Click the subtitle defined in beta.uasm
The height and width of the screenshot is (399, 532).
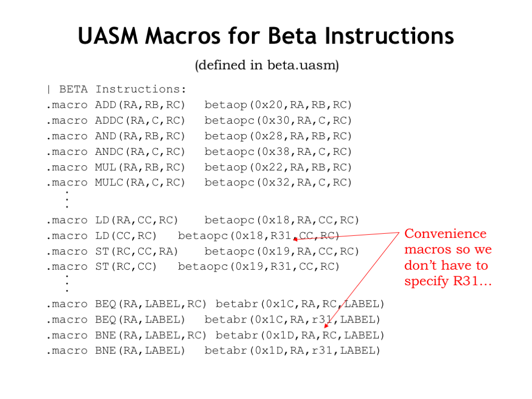(267, 65)
